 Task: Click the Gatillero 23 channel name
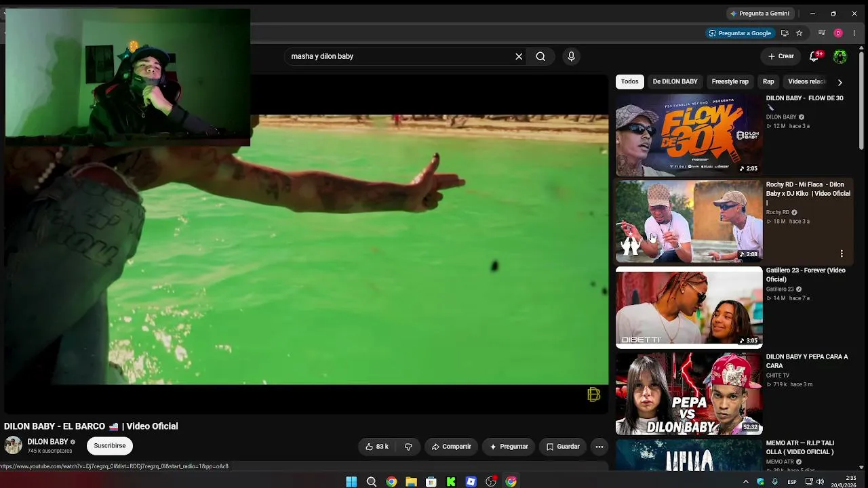tap(780, 289)
